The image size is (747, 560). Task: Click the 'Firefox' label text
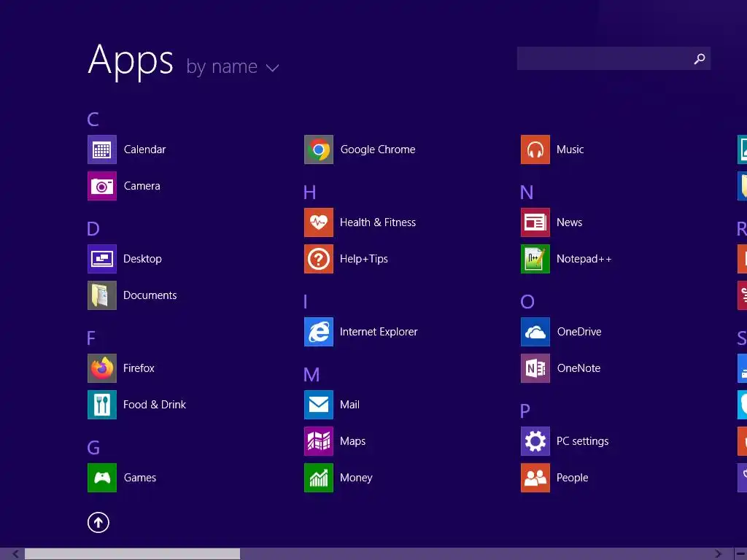[139, 368]
